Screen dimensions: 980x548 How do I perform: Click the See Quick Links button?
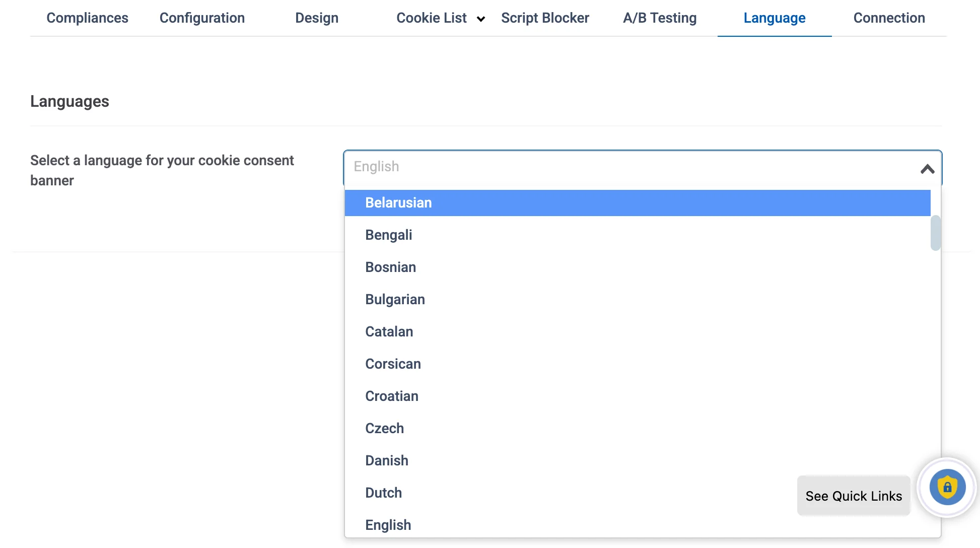point(854,496)
